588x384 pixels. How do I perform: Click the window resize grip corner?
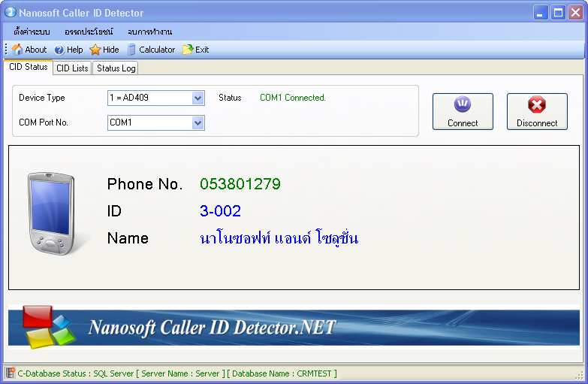581,376
